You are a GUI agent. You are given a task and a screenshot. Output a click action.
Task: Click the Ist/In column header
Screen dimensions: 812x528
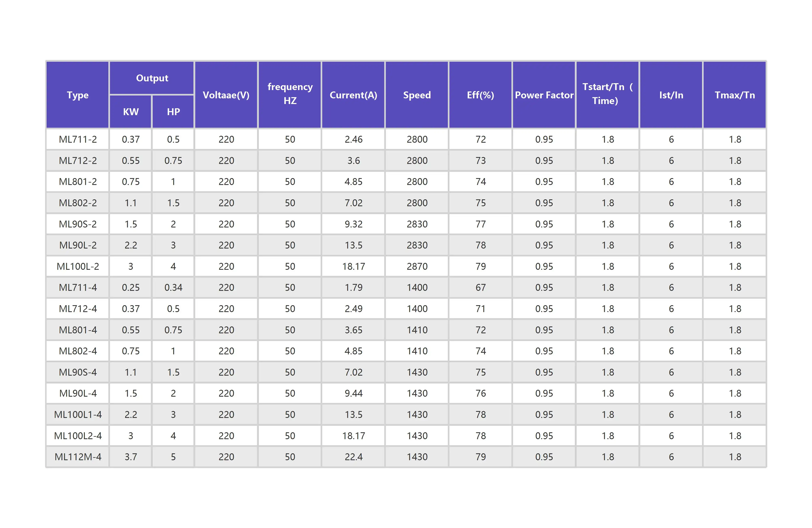click(671, 95)
